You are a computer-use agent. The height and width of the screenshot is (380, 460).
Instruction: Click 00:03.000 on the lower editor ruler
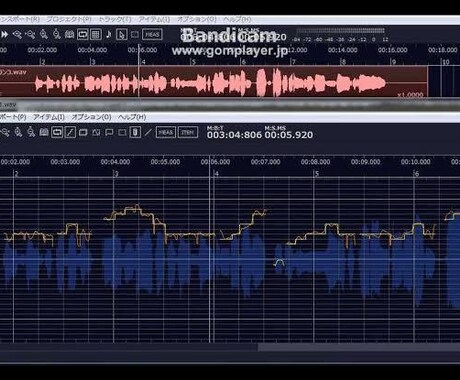click(65, 162)
